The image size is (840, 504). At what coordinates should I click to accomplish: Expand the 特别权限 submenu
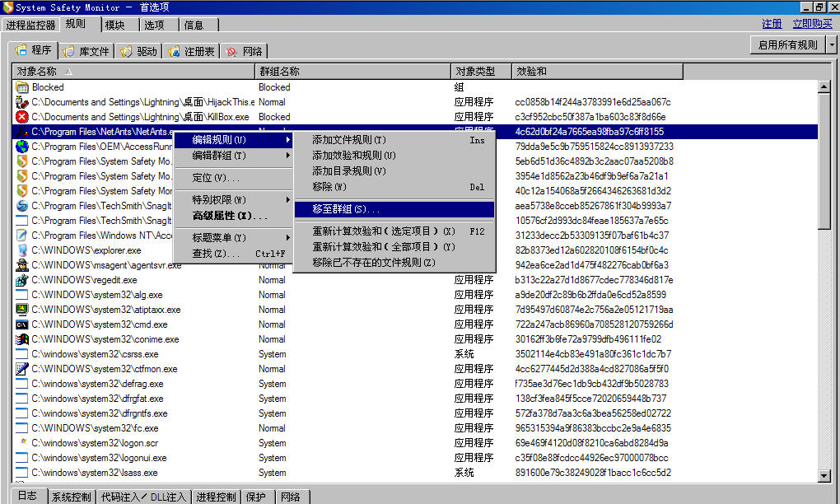click(x=234, y=200)
